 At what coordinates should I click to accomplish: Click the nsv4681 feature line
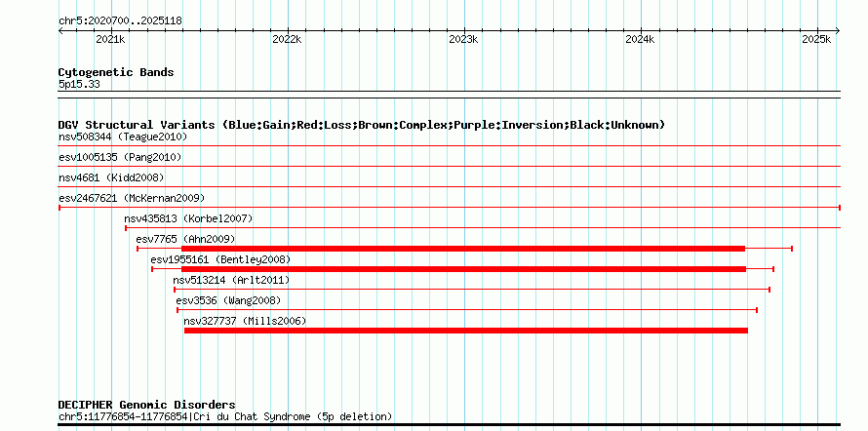tap(450, 187)
